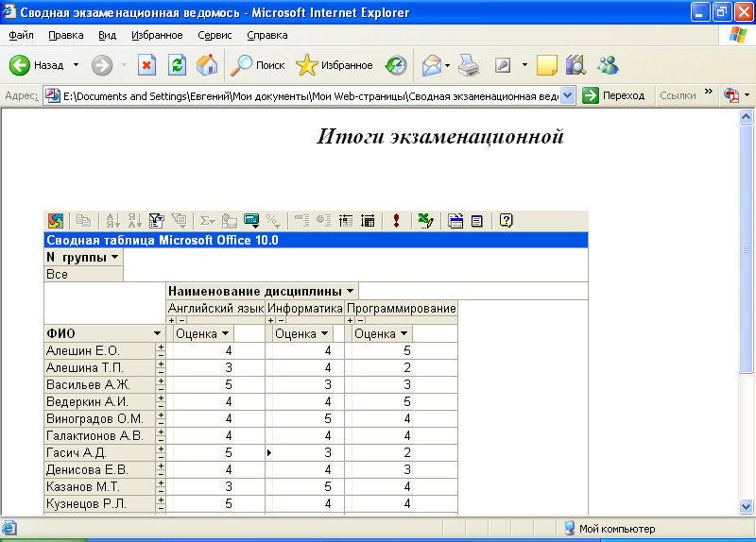Viewport: 756px width, 542px height.
Task: Select the Программирование column header
Action: (401, 309)
